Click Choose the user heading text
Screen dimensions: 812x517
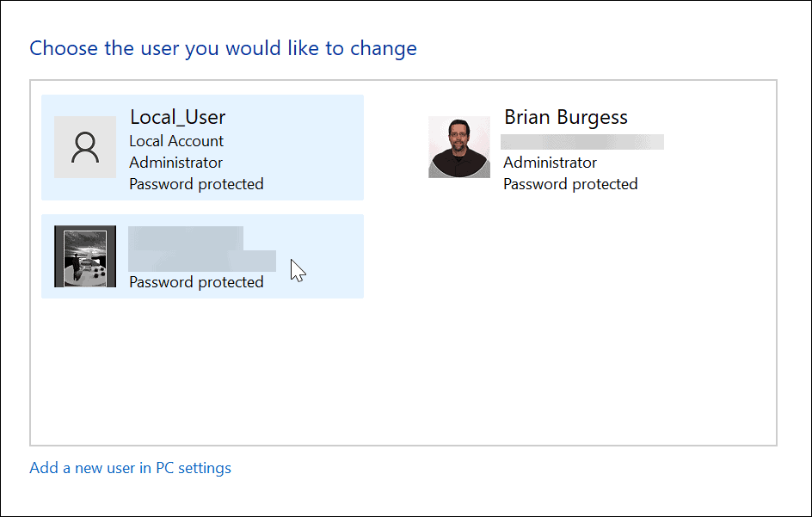pyautogui.click(x=223, y=48)
